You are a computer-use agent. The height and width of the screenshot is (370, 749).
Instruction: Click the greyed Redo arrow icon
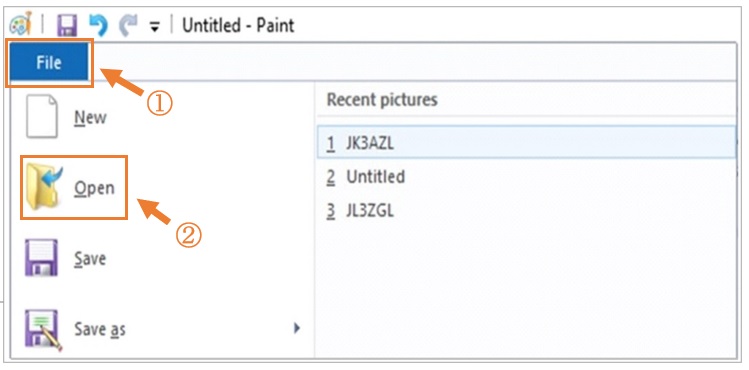[128, 25]
